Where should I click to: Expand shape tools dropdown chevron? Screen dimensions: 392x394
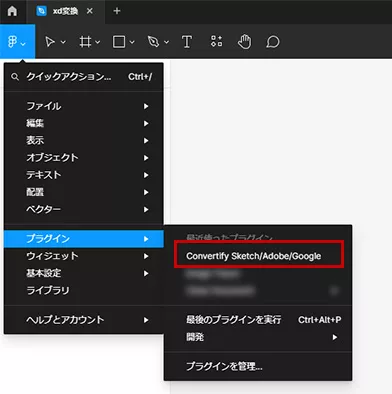[x=132, y=42]
